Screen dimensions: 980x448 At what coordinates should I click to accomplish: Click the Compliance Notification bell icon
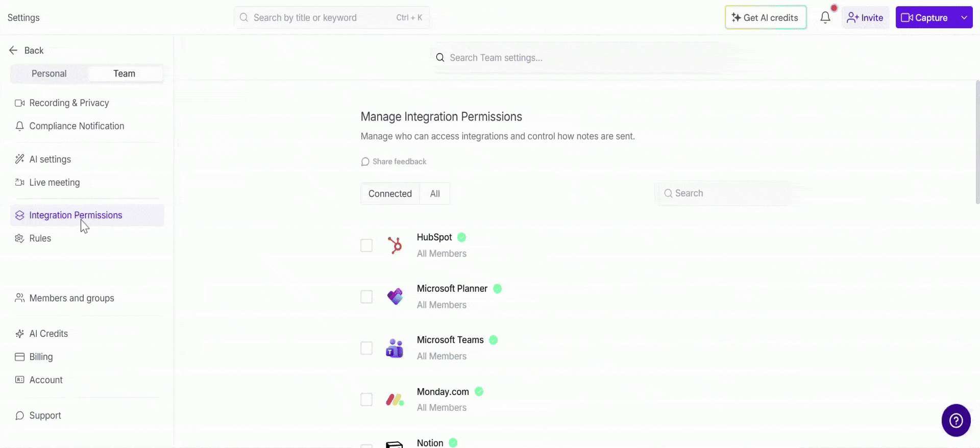click(x=20, y=126)
